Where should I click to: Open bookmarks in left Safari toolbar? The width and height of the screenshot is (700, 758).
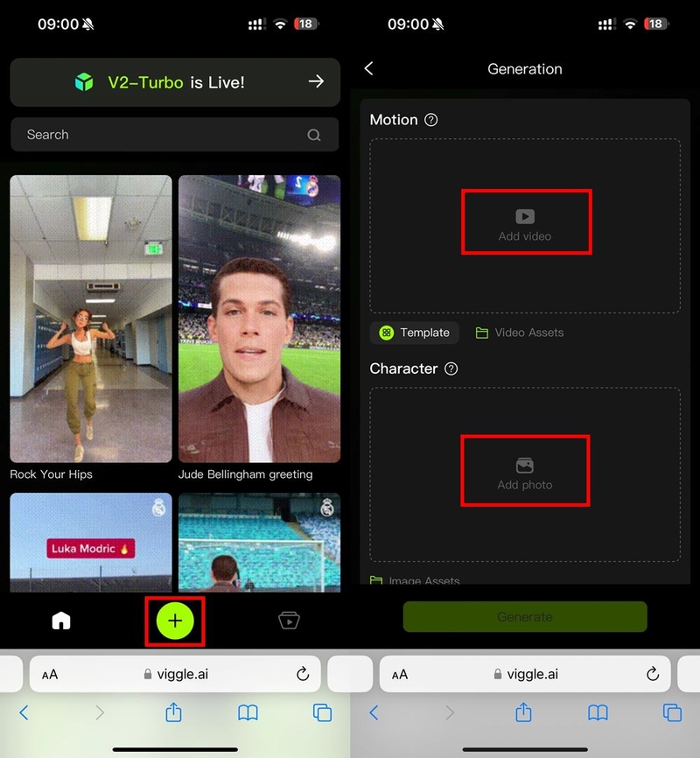[248, 712]
